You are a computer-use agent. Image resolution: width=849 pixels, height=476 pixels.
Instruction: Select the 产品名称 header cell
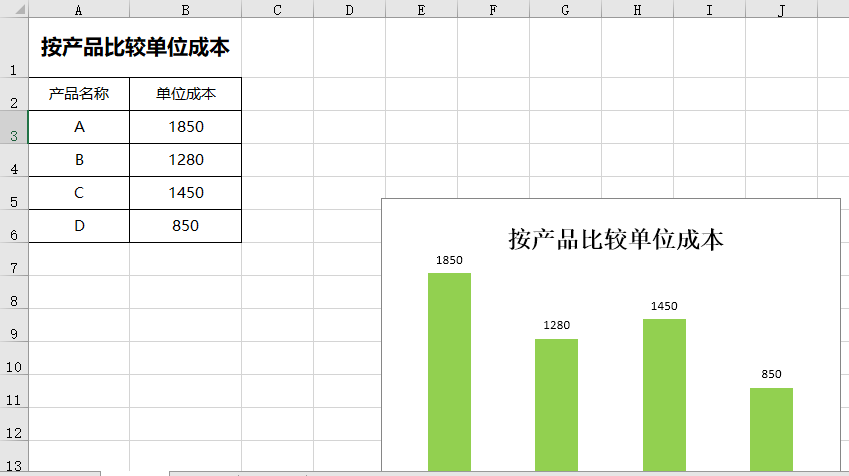click(79, 95)
